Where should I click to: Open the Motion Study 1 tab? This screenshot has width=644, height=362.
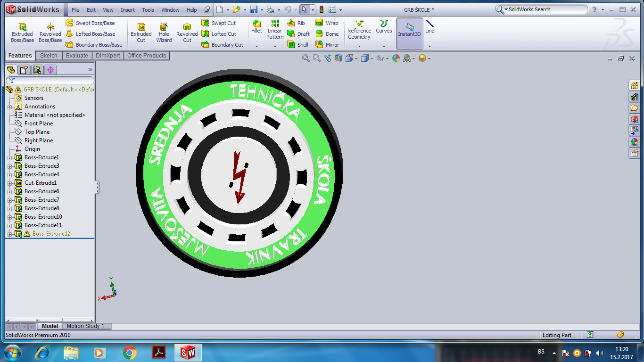coord(85,326)
